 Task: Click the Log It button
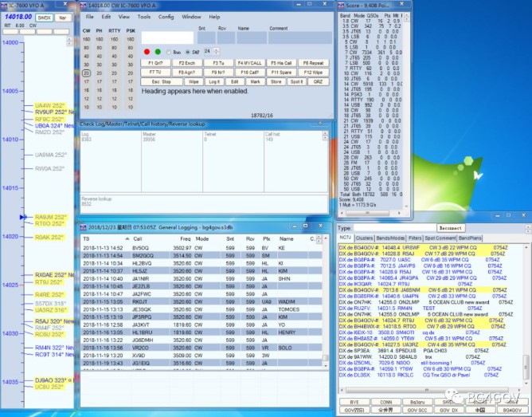click(214, 82)
